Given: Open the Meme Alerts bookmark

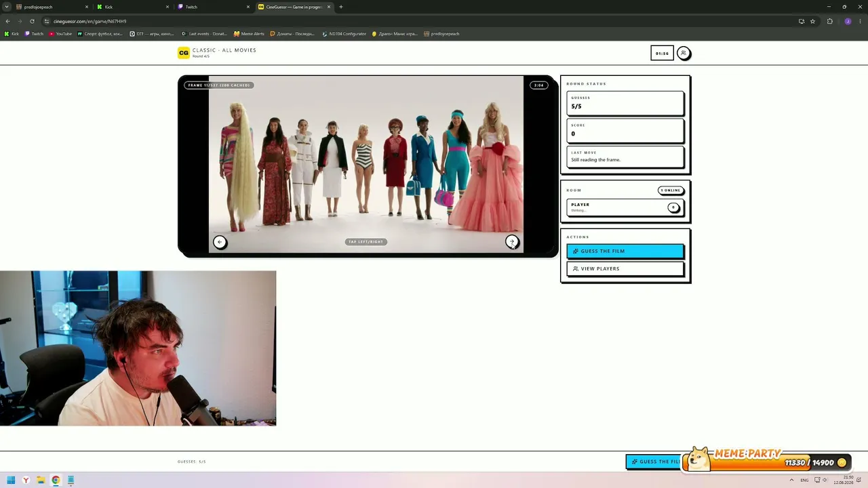Looking at the screenshot, I should click(x=249, y=34).
